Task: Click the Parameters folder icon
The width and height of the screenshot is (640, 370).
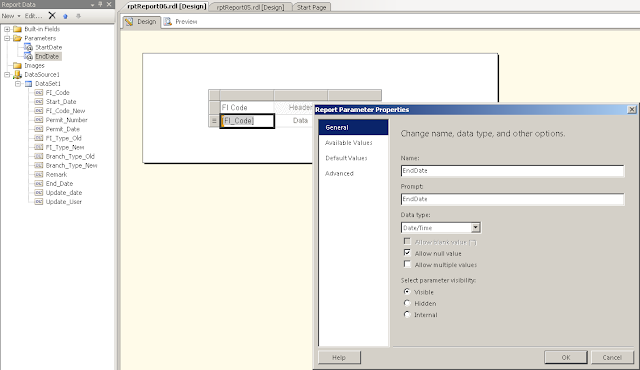Action: pos(17,38)
